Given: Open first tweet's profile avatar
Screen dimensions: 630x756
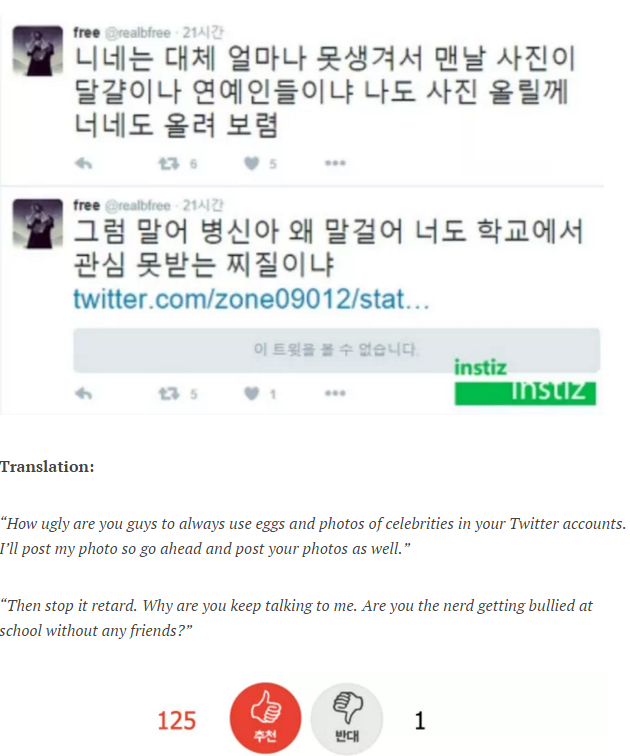Looking at the screenshot, I should tap(38, 51).
